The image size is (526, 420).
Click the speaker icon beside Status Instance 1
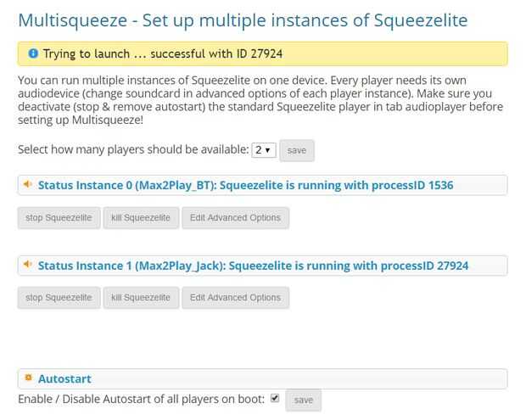28,265
